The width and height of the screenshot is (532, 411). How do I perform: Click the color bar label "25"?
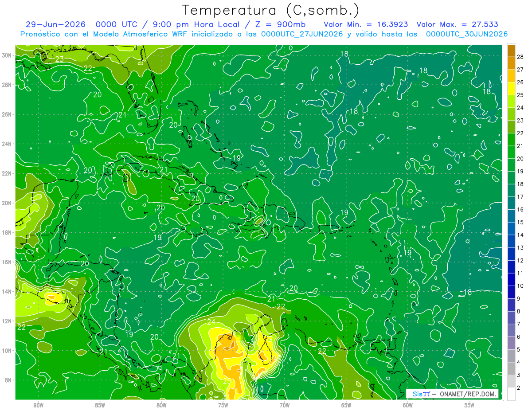(520, 95)
